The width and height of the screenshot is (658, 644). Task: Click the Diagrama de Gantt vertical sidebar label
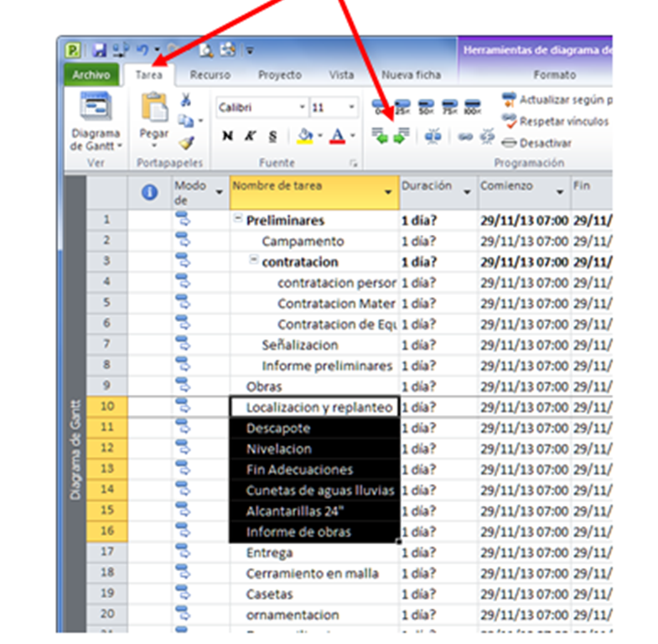point(75,450)
